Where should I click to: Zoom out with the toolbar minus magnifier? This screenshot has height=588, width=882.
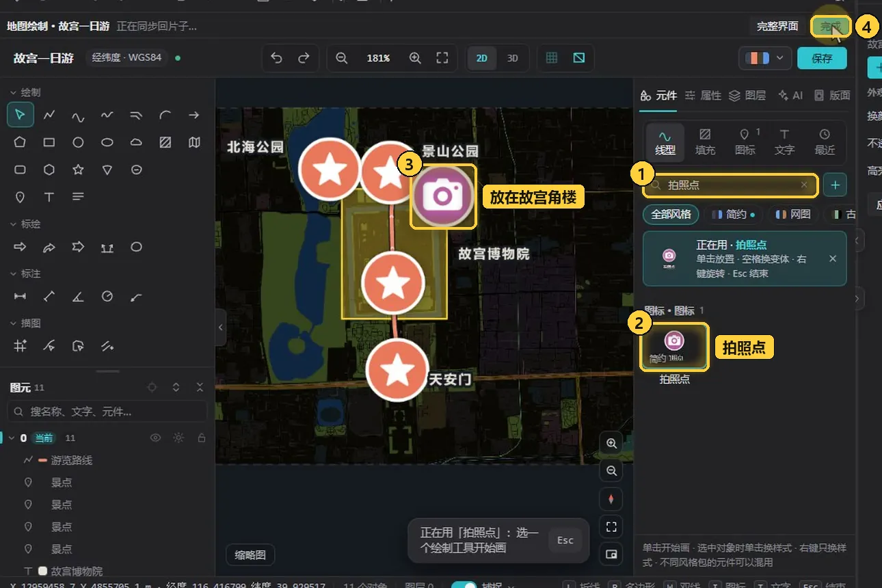click(x=342, y=58)
